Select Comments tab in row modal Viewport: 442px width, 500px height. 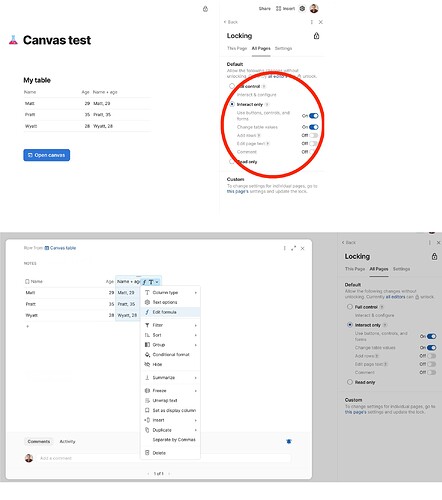click(39, 441)
